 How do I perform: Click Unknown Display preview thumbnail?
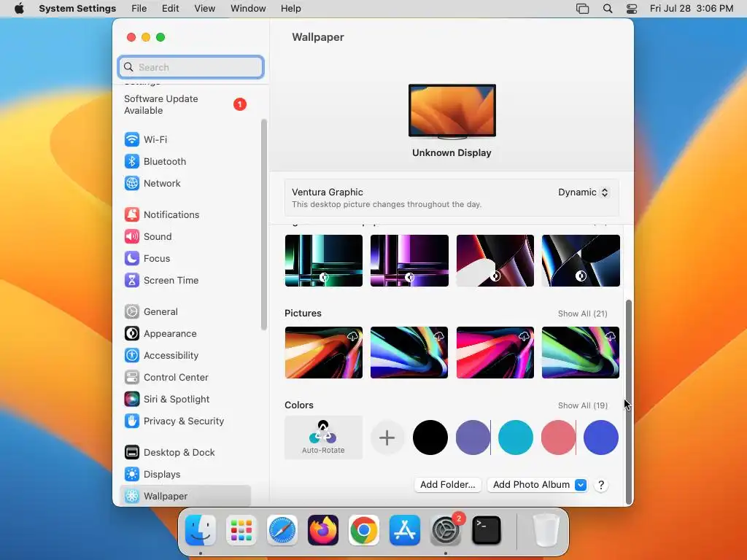click(452, 112)
